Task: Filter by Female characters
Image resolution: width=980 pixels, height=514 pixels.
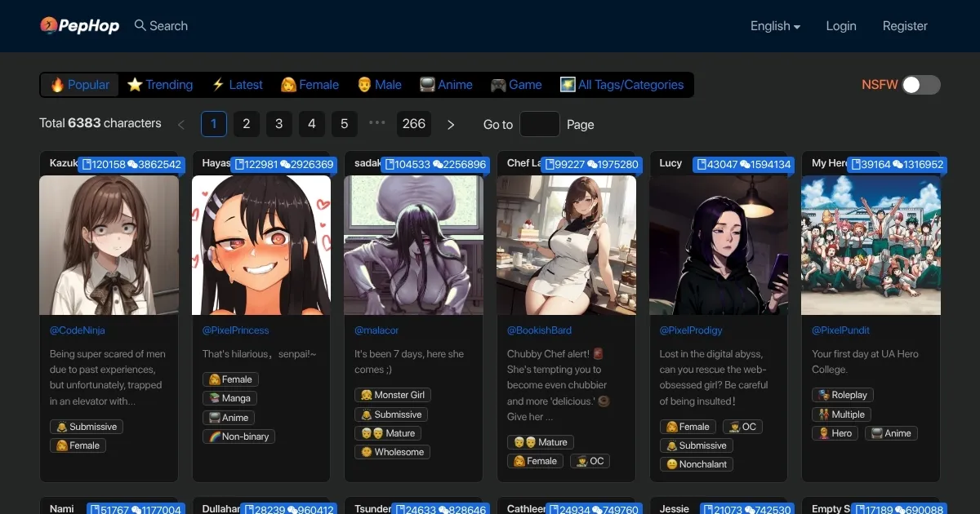Action: (x=310, y=85)
